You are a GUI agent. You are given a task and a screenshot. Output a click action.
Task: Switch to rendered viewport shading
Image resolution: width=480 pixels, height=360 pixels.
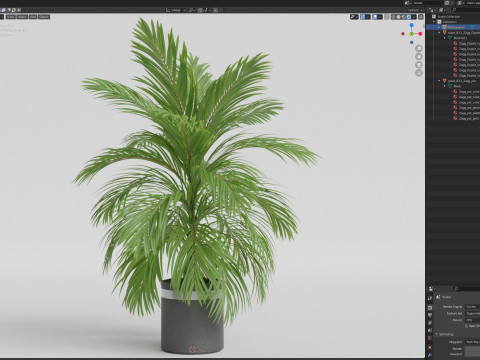pyautogui.click(x=409, y=17)
